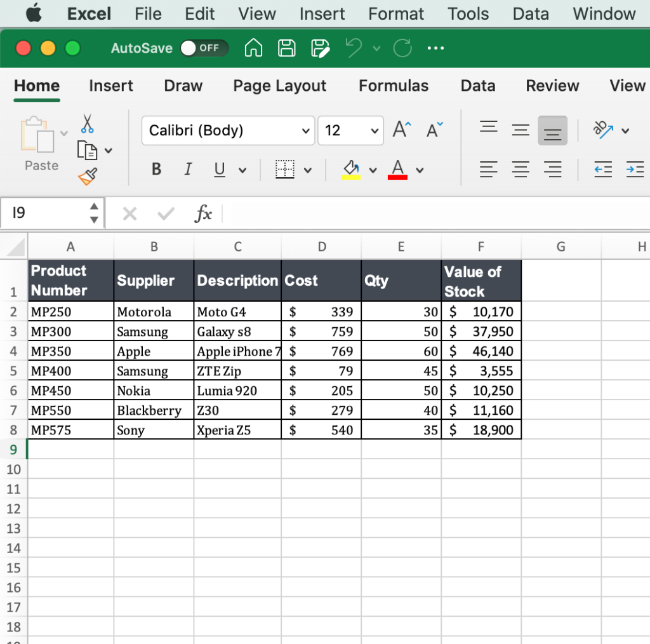
Task: Select the cell containing 46,140
Action: click(481, 351)
